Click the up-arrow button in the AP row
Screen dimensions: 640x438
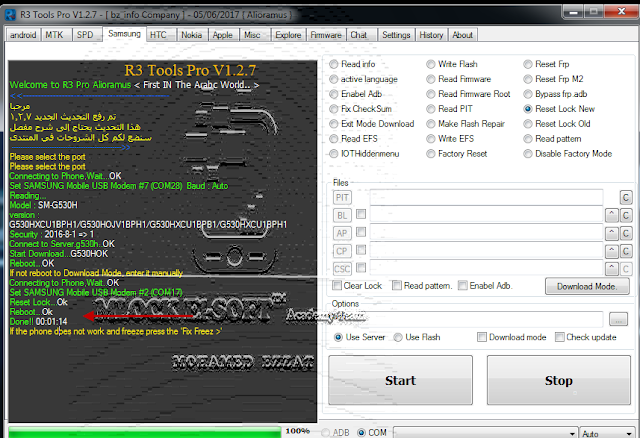pos(611,233)
